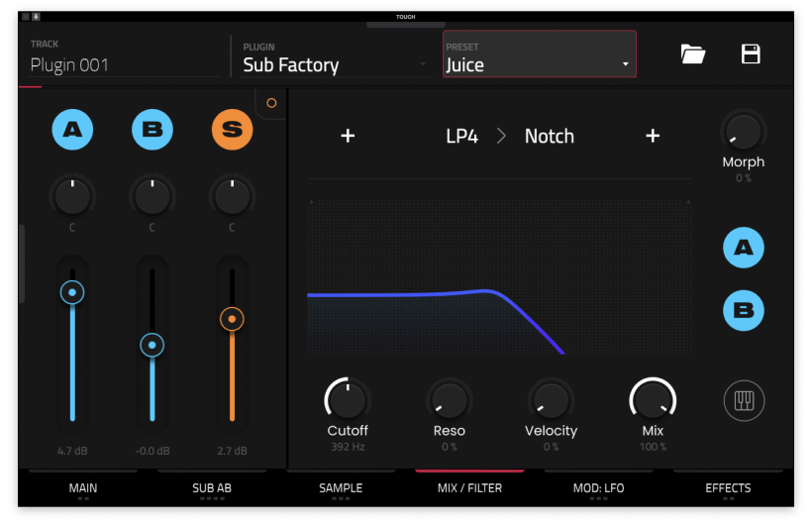
Task: Open the LP4 filter type selector
Action: tap(462, 136)
